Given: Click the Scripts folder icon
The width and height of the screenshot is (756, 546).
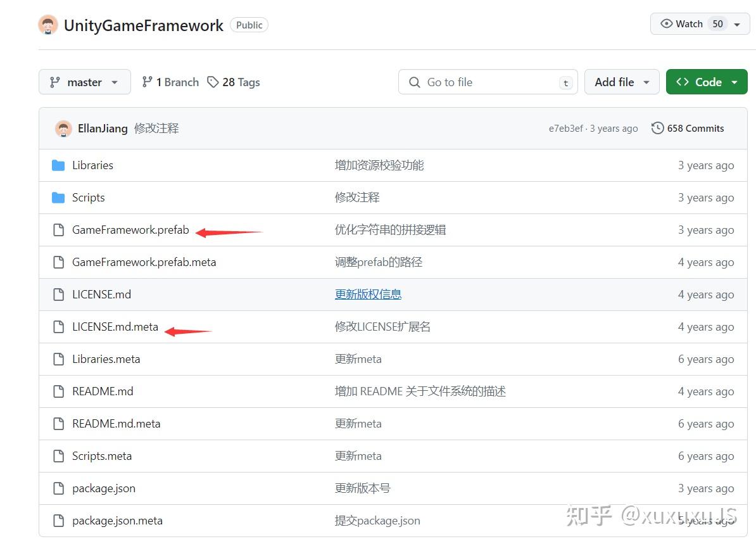Looking at the screenshot, I should click(57, 198).
